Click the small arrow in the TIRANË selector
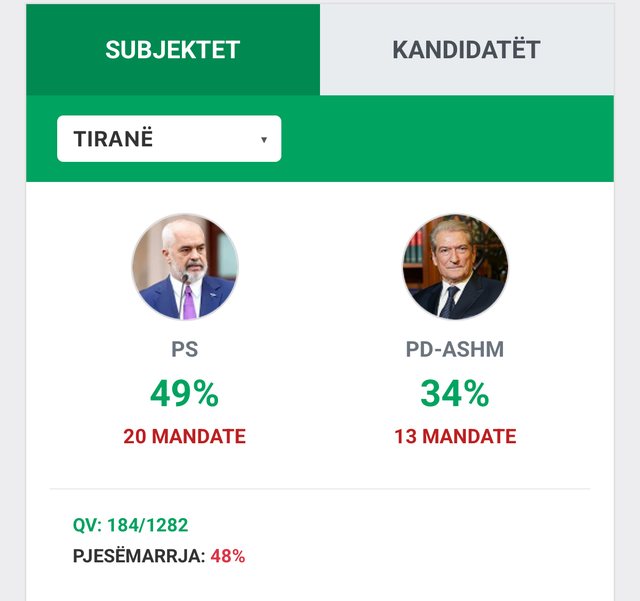The height and width of the screenshot is (601, 640). click(x=264, y=140)
